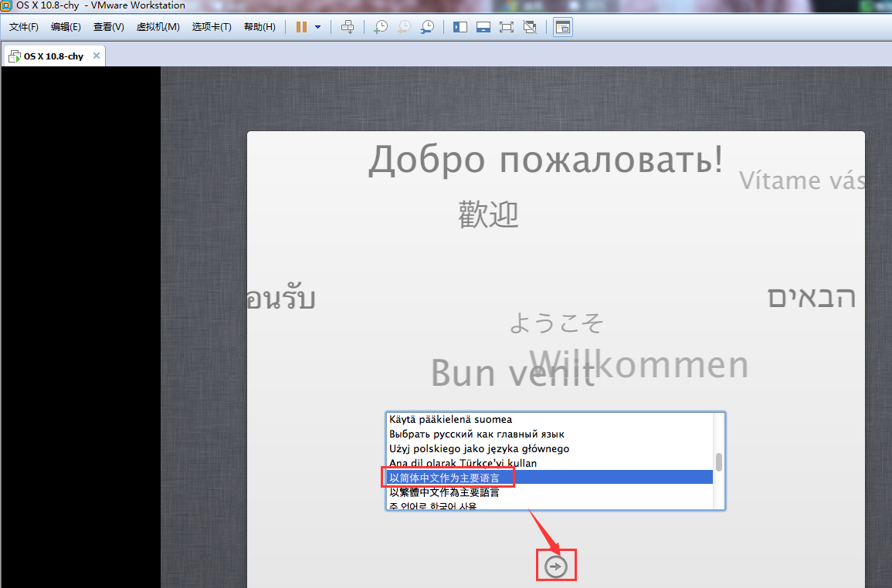Toggle the console view button
The width and height of the screenshot is (892, 588).
pyautogui.click(x=563, y=27)
